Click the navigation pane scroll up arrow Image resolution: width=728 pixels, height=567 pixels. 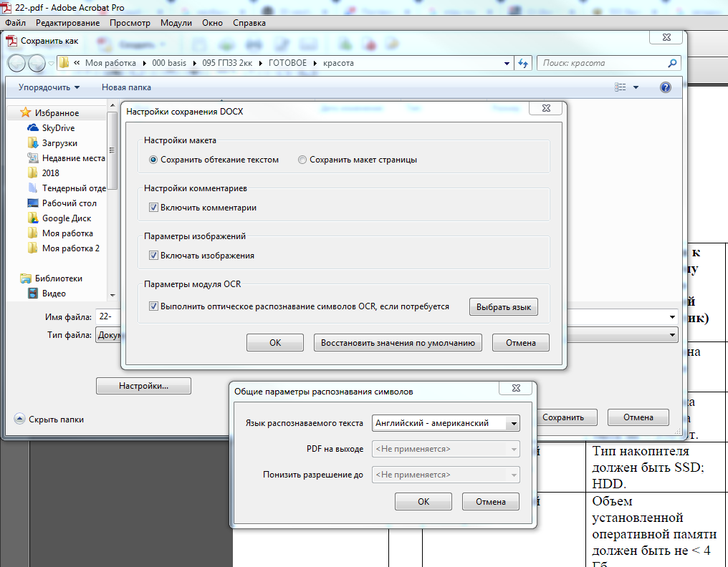coord(112,106)
